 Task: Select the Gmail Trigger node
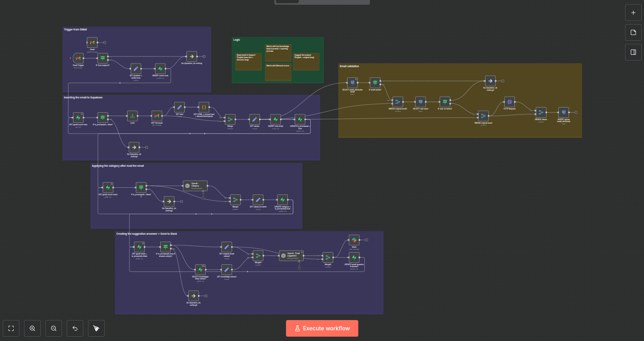(78, 58)
